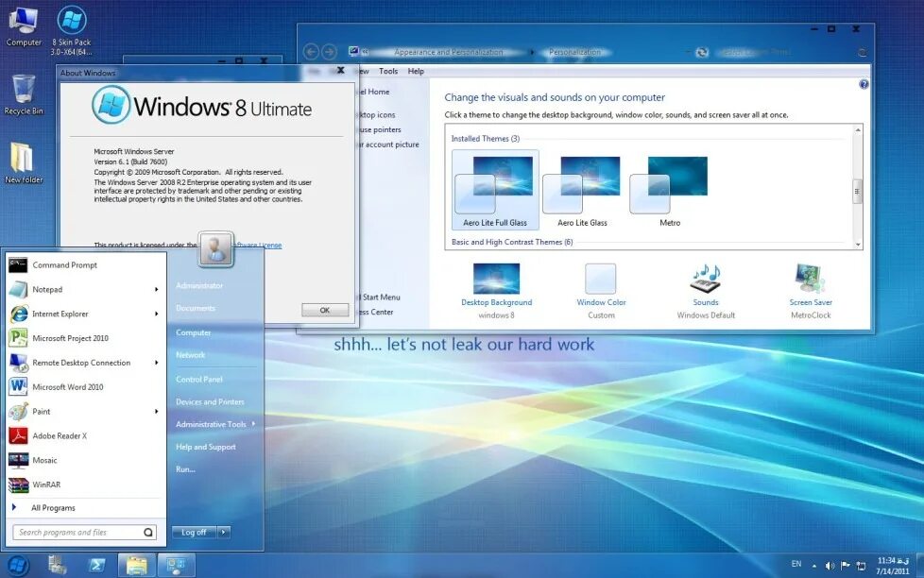Open Help and Support entry
This screenshot has height=578, width=924.
[206, 448]
